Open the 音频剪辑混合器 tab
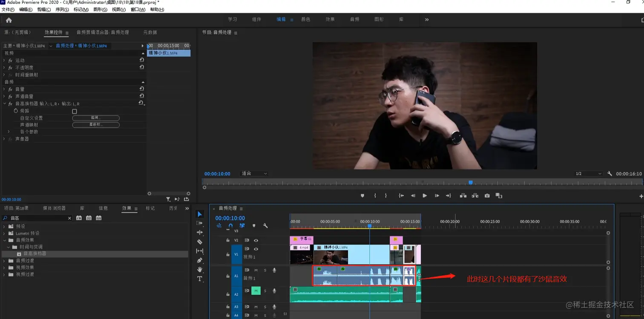 click(x=103, y=32)
